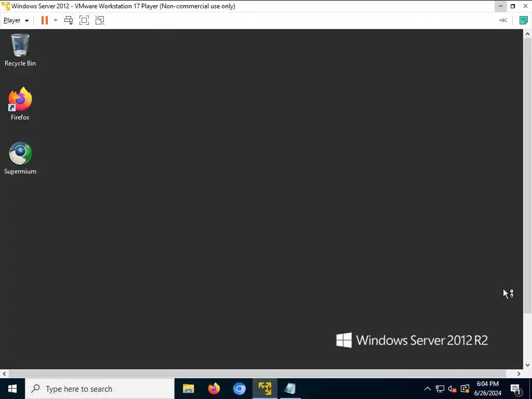Image resolution: width=532 pixels, height=399 pixels.
Task: Select the Supermium desktop icon
Action: coord(20,158)
